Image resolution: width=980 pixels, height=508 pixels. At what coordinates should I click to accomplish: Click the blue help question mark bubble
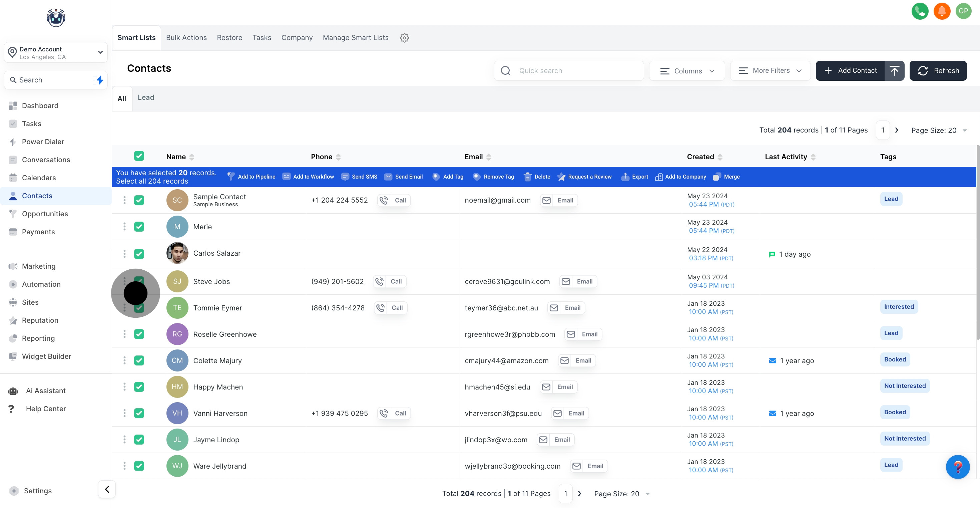(958, 467)
